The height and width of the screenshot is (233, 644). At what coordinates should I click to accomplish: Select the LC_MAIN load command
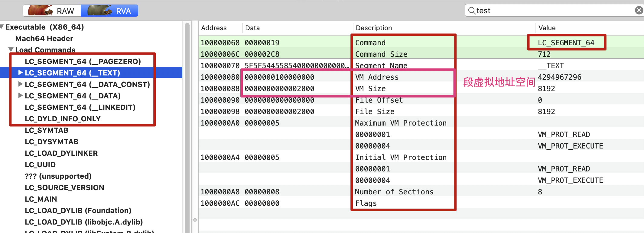pyautogui.click(x=41, y=199)
